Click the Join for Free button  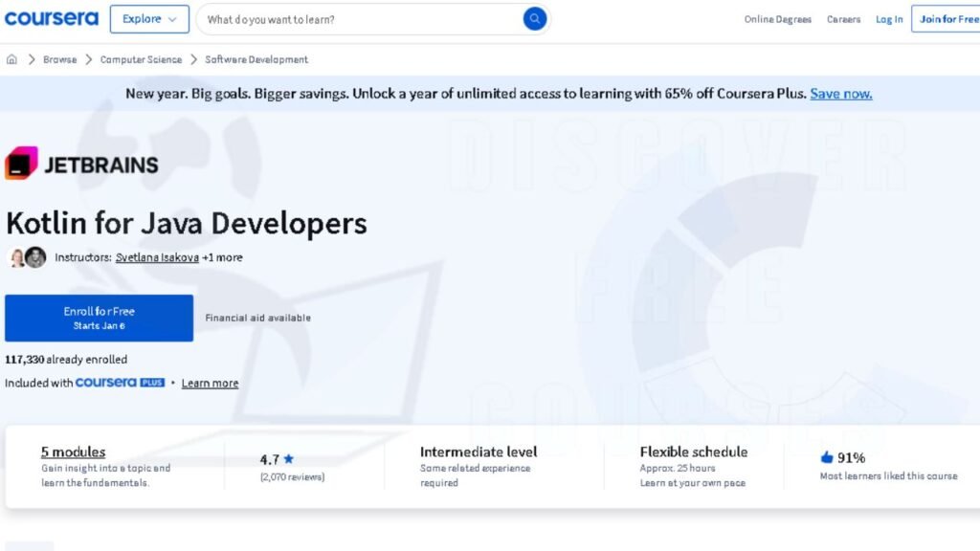click(946, 19)
